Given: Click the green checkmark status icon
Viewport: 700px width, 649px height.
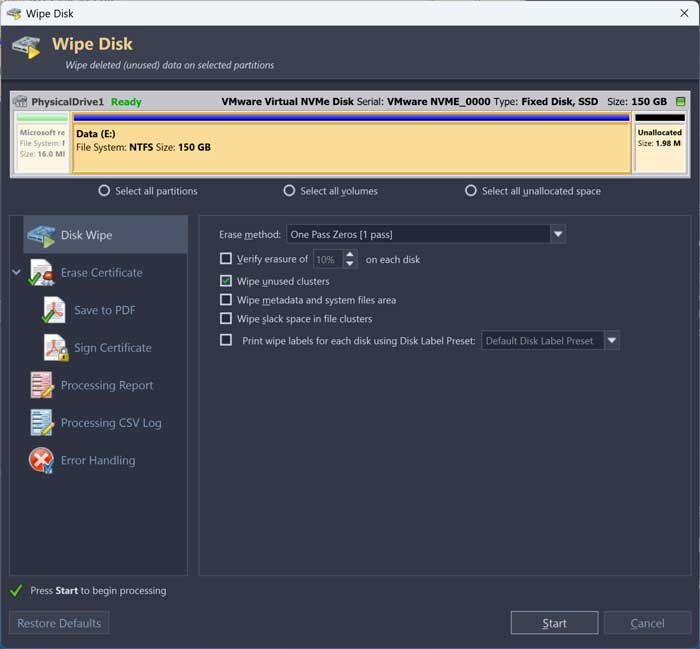Looking at the screenshot, I should click(16, 591).
